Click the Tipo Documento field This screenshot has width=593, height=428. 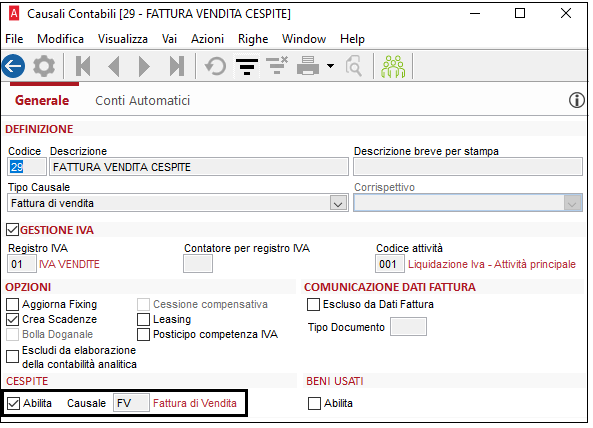408,327
